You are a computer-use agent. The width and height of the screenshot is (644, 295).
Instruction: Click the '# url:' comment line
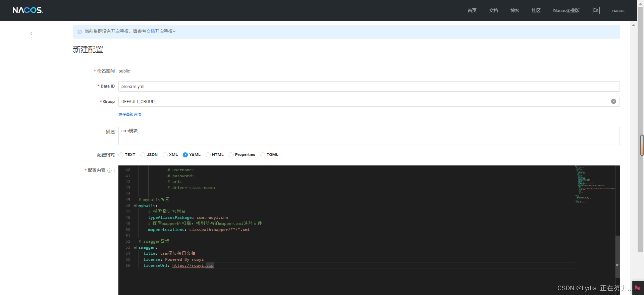coord(174,182)
